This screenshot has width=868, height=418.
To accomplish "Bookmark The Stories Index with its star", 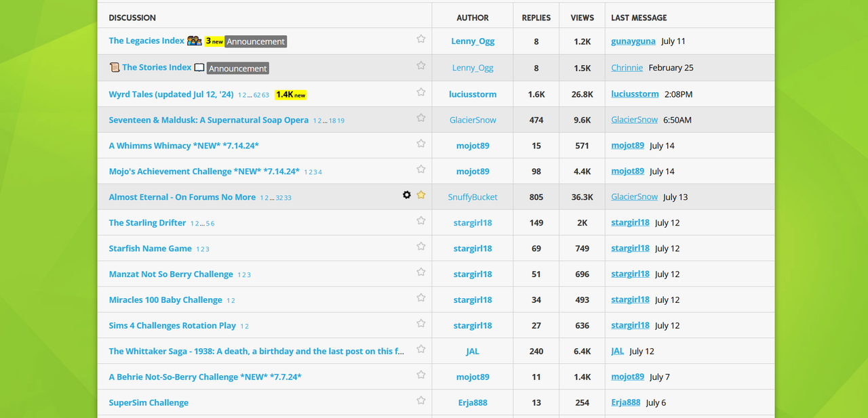I will point(421,66).
